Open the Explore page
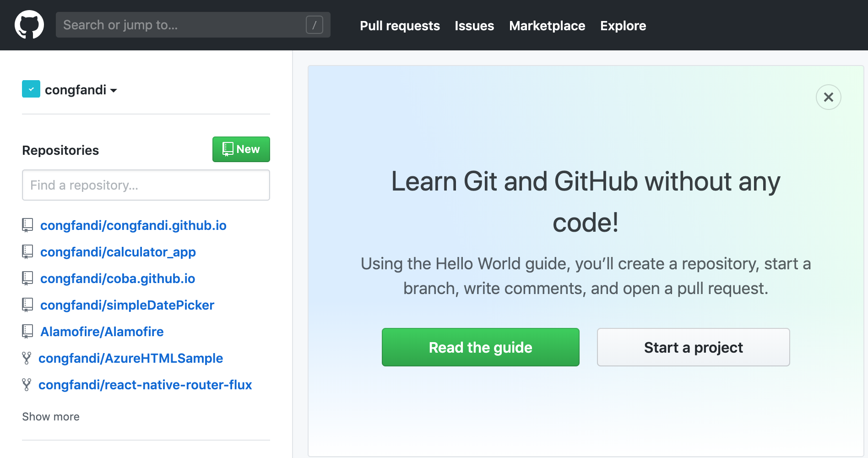 coord(623,26)
